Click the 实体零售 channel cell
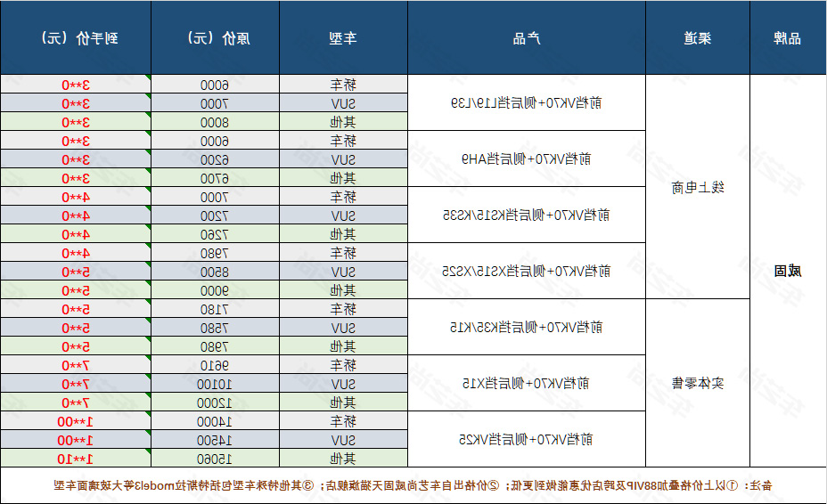Image resolution: width=827 pixels, height=504 pixels. click(698, 383)
